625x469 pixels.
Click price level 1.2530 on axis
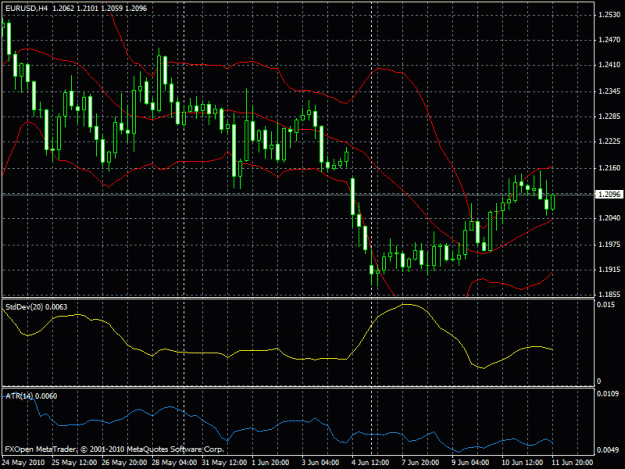[609, 15]
